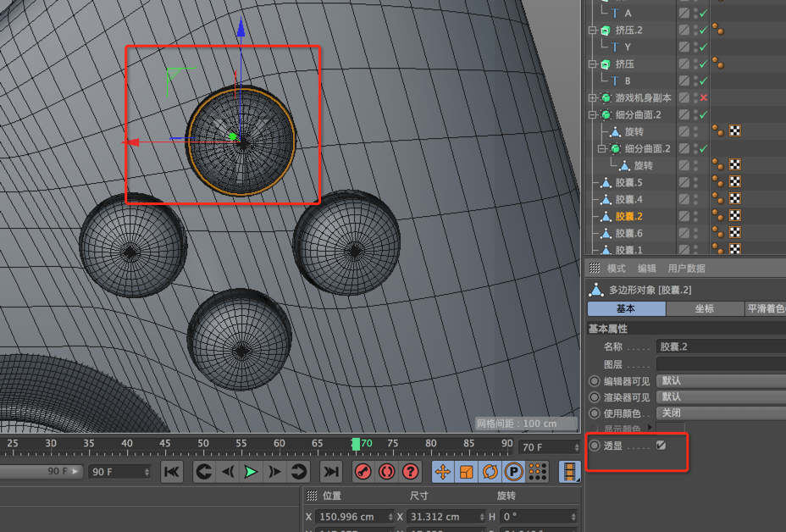The image size is (786, 532).
Task: Click the film strip icon beside the keyframing icons
Action: click(x=569, y=472)
